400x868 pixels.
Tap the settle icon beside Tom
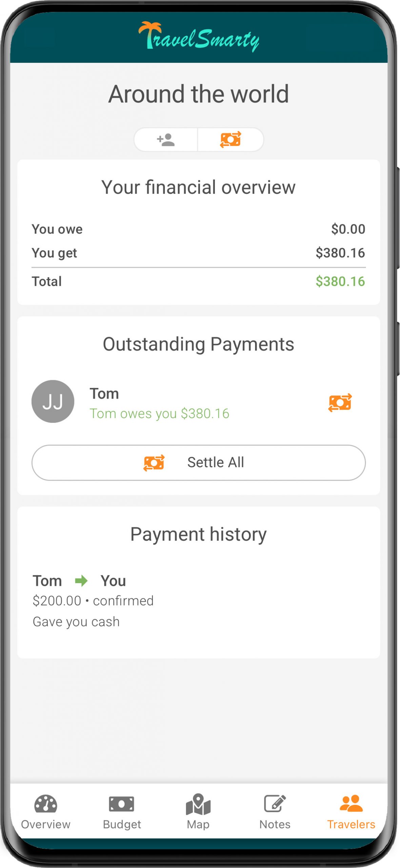click(340, 402)
